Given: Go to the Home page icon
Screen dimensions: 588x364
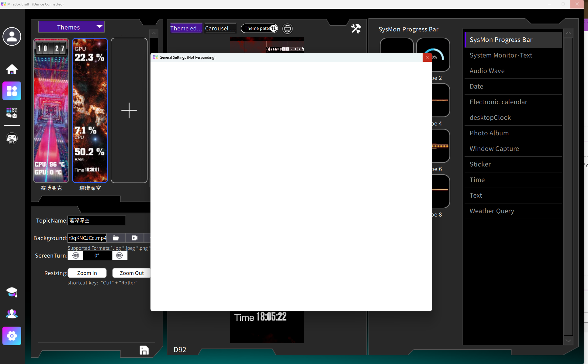Looking at the screenshot, I should 12,69.
